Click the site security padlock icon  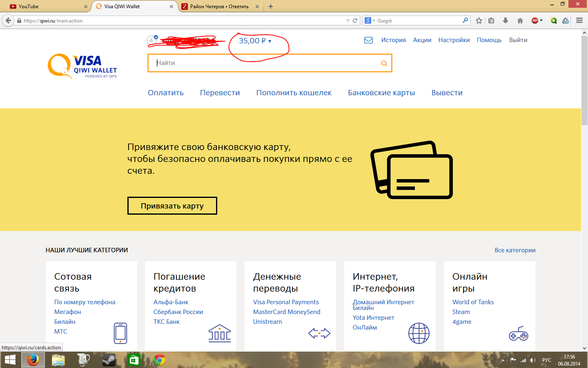coord(19,20)
